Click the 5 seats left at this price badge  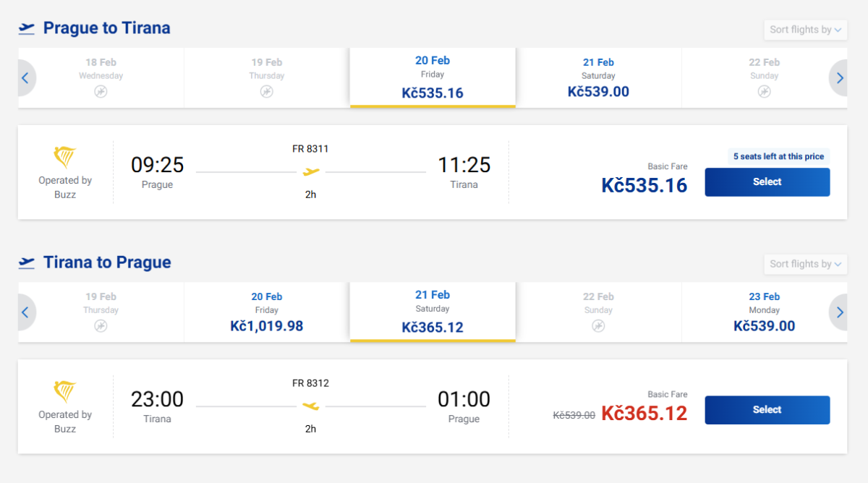[x=778, y=156]
